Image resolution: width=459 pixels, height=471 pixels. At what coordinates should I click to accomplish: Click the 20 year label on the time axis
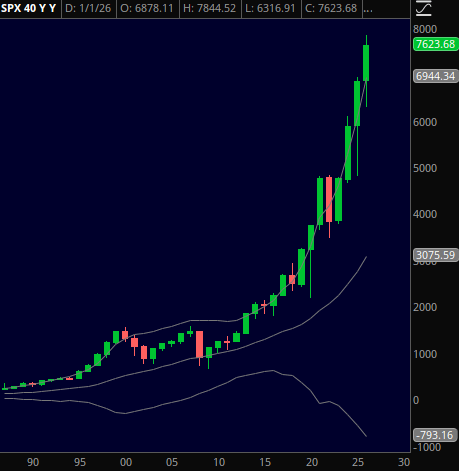(x=312, y=462)
